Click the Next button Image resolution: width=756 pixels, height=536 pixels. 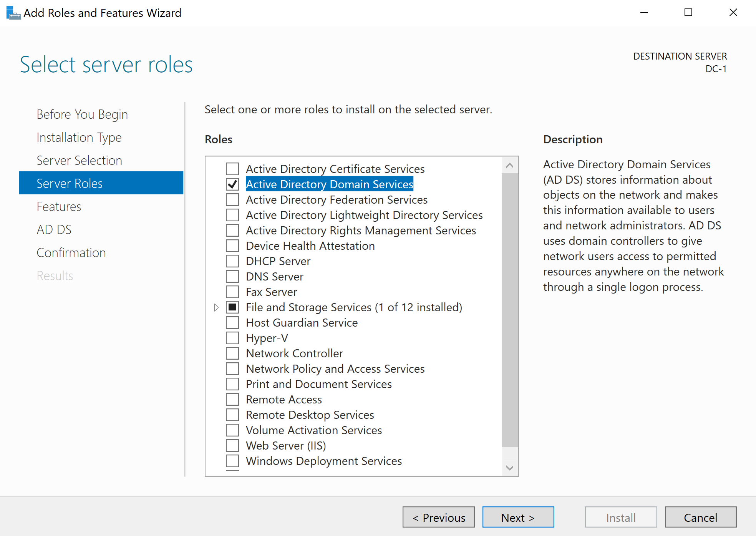click(518, 517)
